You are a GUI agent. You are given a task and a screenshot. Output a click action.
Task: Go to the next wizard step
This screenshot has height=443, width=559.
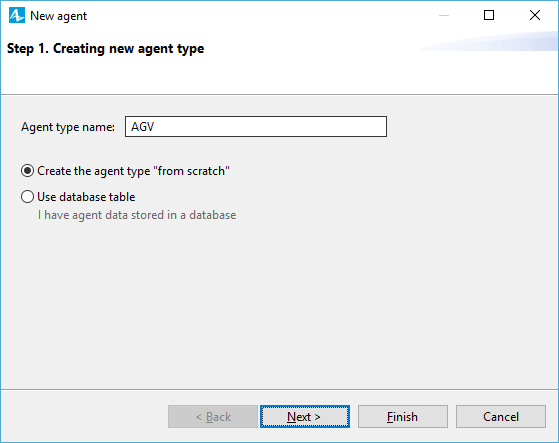pos(305,416)
